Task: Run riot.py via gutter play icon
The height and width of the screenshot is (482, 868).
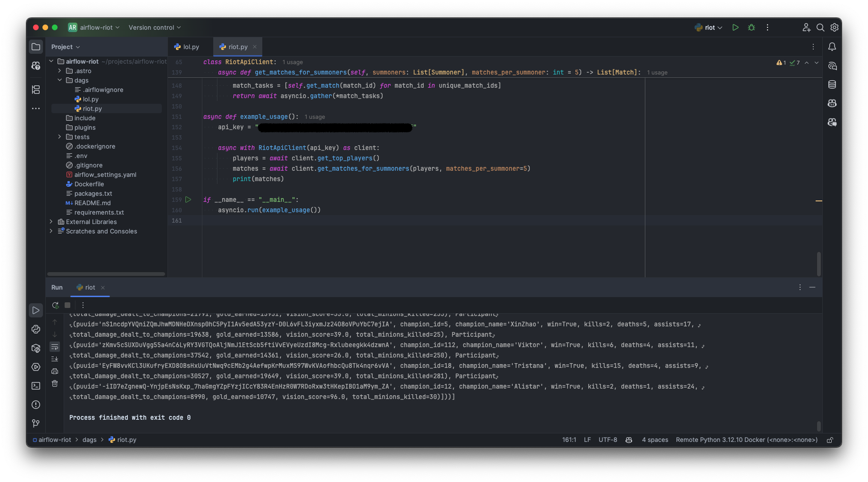Action: 188,199
